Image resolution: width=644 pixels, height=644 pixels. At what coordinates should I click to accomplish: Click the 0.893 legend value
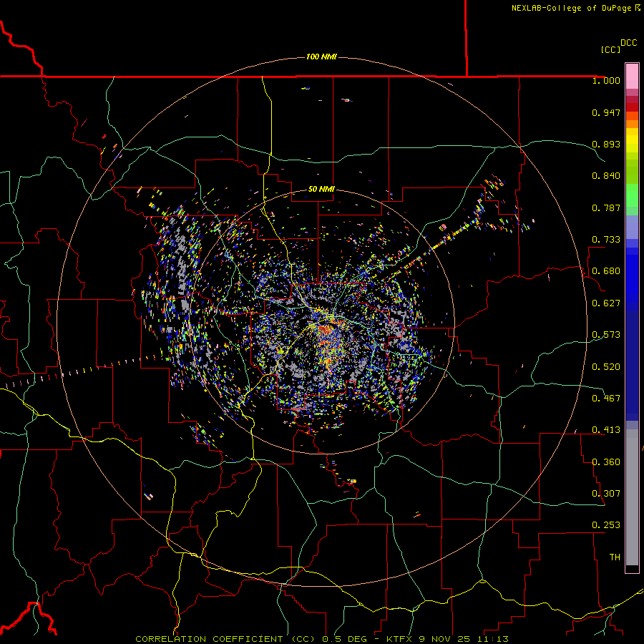pos(606,144)
